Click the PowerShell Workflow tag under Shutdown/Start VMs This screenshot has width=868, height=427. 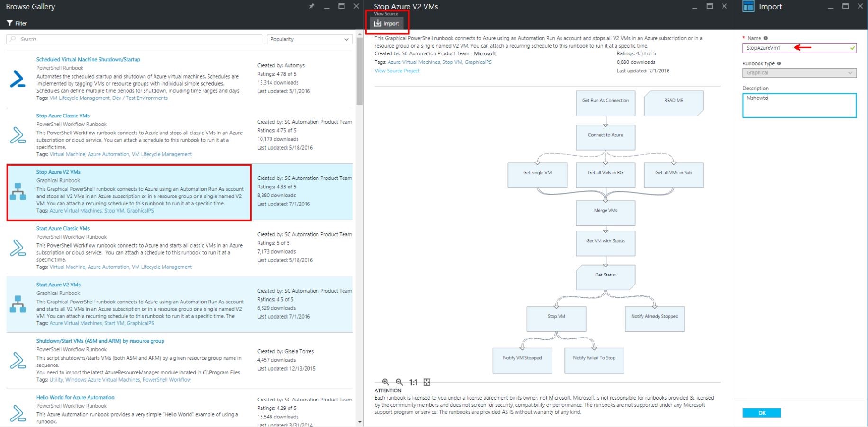click(x=167, y=380)
